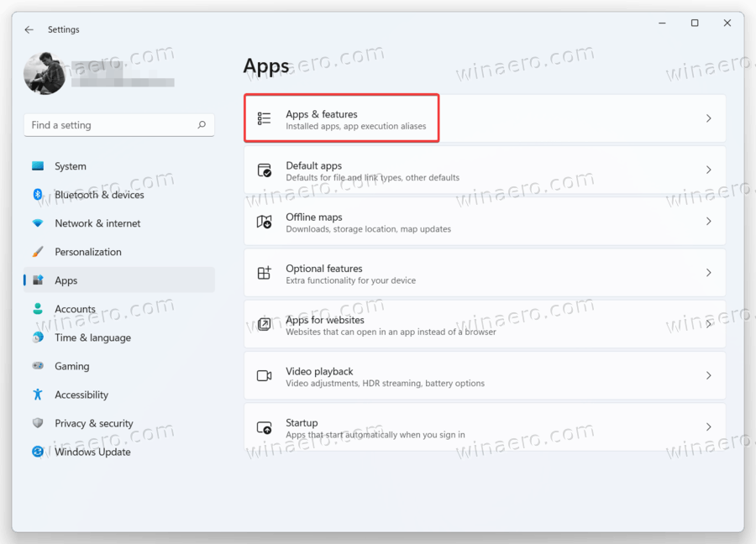This screenshot has width=756, height=544.
Task: Go to Windows Update
Action: coord(119,452)
